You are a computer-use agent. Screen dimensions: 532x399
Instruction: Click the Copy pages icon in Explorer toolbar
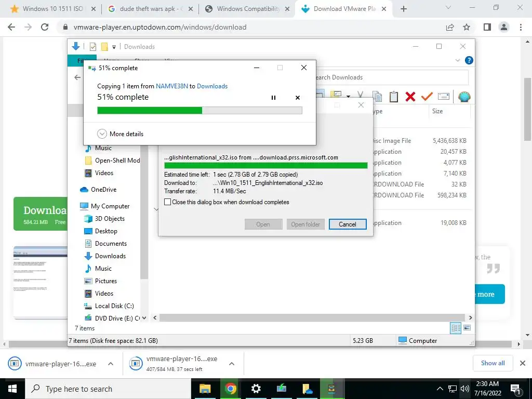(377, 97)
